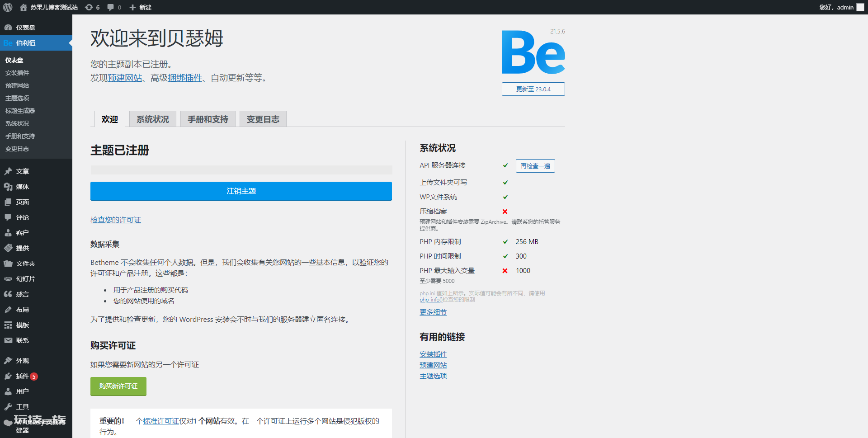Open 媒体 media icon in the sidebar
The width and height of the screenshot is (868, 438).
click(8, 187)
